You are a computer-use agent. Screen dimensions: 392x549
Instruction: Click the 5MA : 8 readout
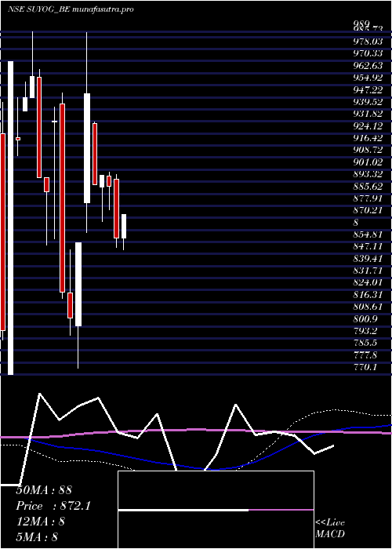(x=37, y=537)
